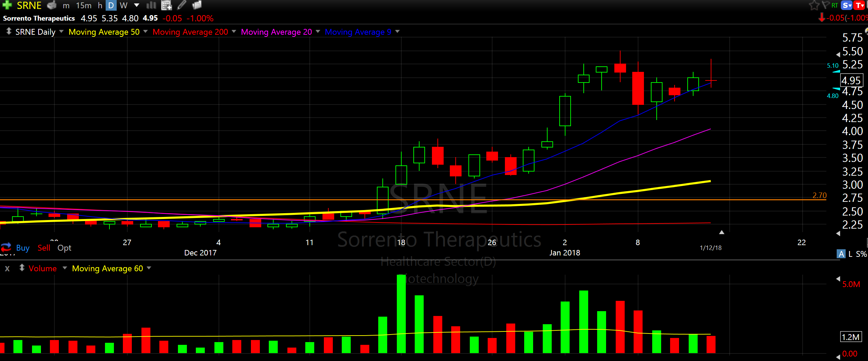Click the red down arrow change indicator
Screen dimensions: 868x361
(x=822, y=18)
